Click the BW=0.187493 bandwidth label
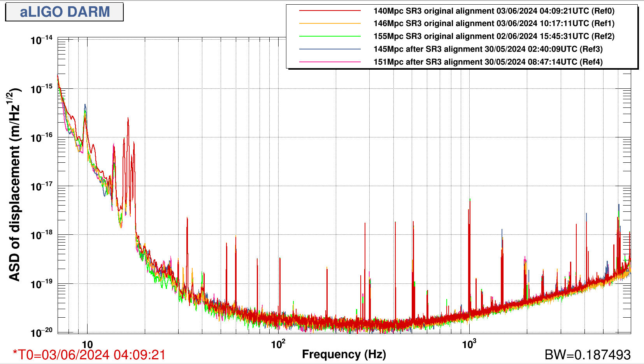Image resolution: width=644 pixels, height=364 pixels. tap(587, 355)
